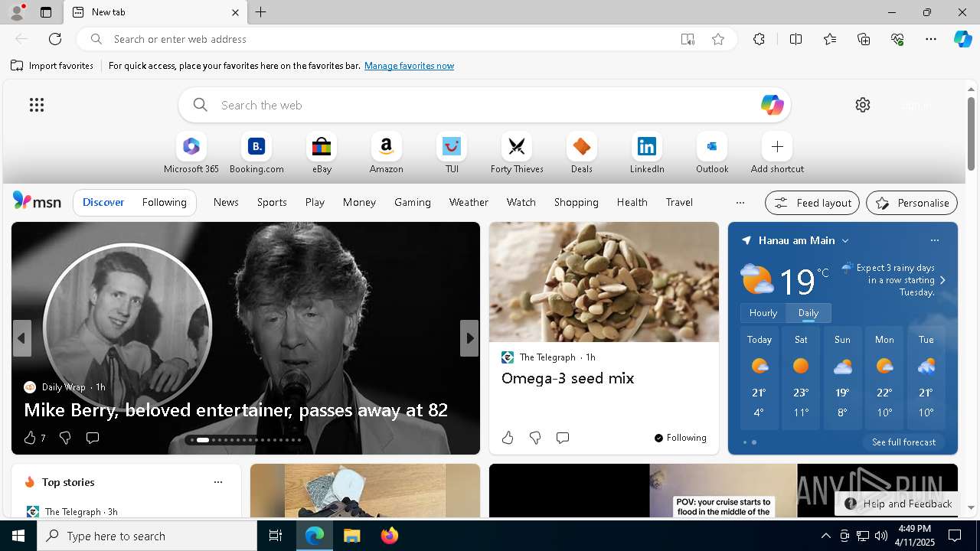Open the Deals shortcut tile
This screenshot has width=980, height=551.
(x=582, y=154)
